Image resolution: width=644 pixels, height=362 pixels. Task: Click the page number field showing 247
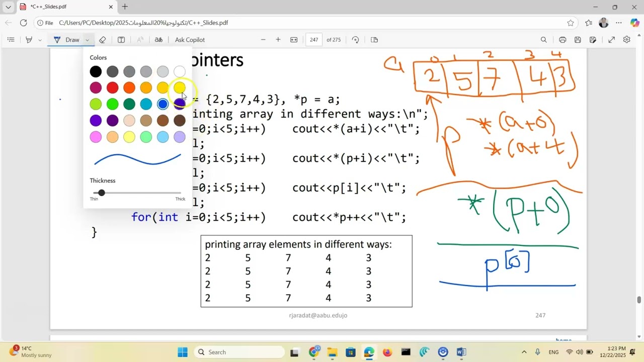(x=314, y=40)
